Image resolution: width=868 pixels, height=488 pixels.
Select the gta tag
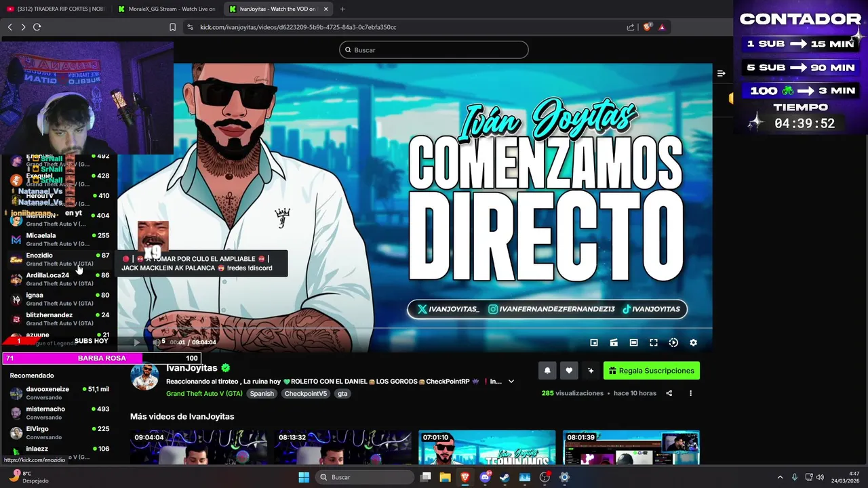tap(342, 394)
